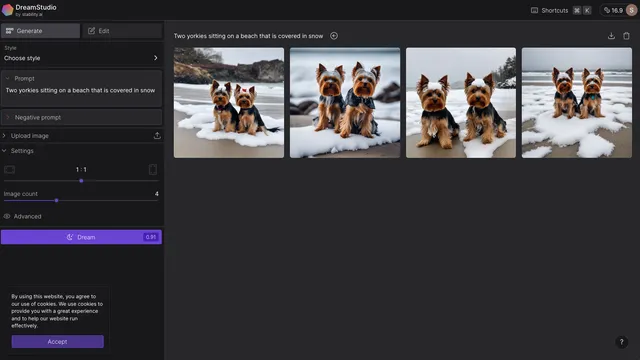
Task: Click the plus icon beside prompt title
Action: coord(334,36)
